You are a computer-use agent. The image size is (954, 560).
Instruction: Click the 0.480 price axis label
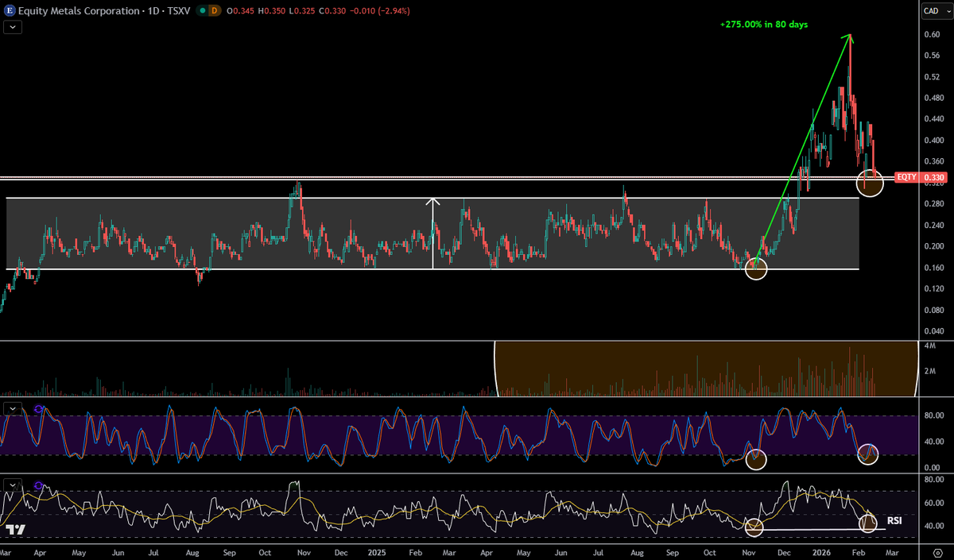[933, 98]
